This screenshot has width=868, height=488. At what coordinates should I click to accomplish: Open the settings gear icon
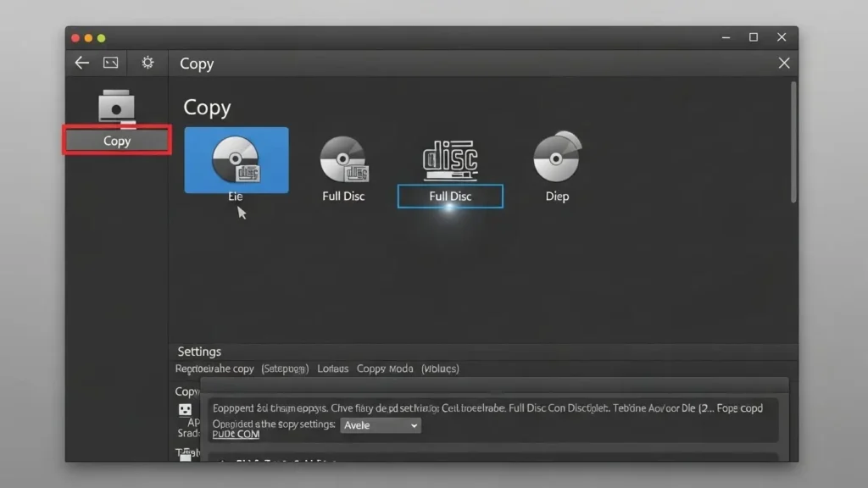[x=147, y=63]
